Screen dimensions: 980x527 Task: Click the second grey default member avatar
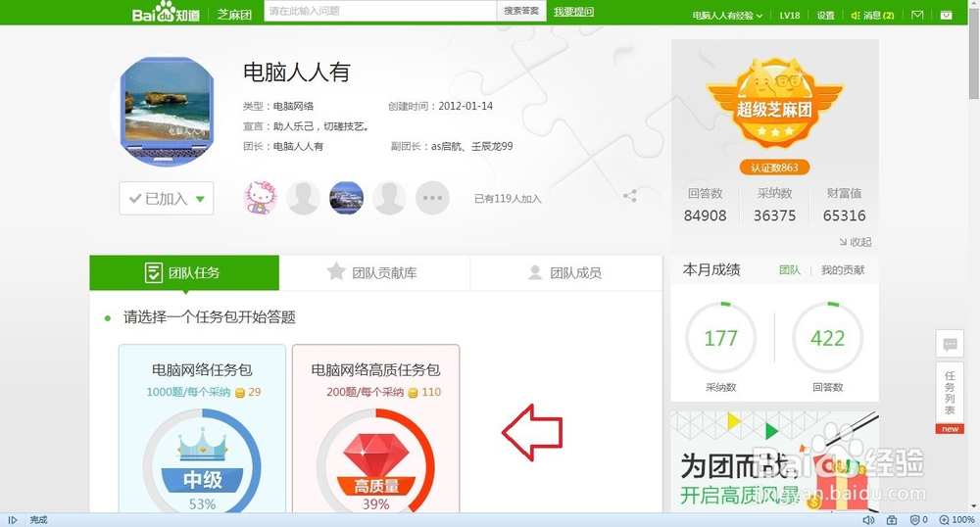pos(389,198)
